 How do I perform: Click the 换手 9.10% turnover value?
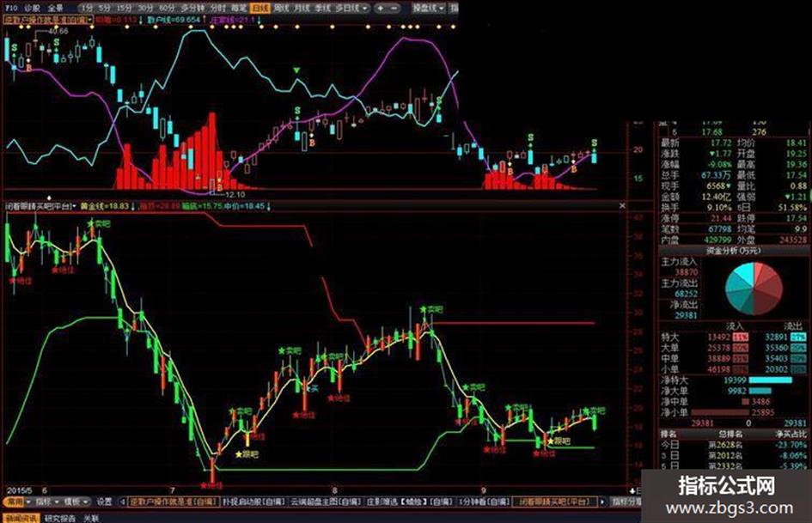pos(719,207)
